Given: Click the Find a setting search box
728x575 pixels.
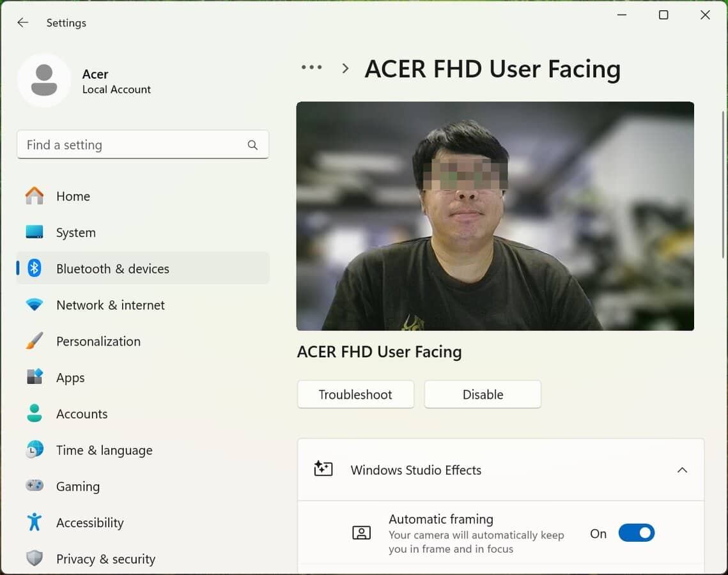Looking at the screenshot, I should [x=134, y=145].
